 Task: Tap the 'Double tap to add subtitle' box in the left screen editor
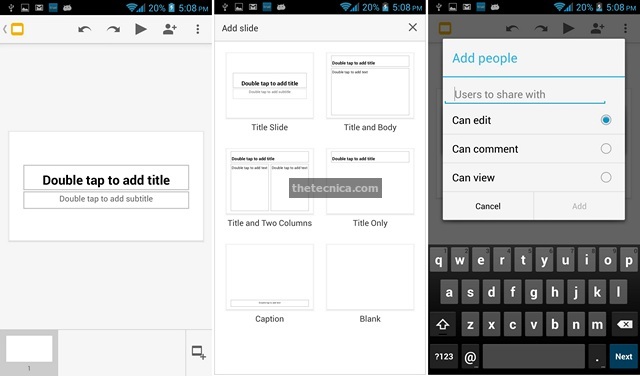(106, 200)
